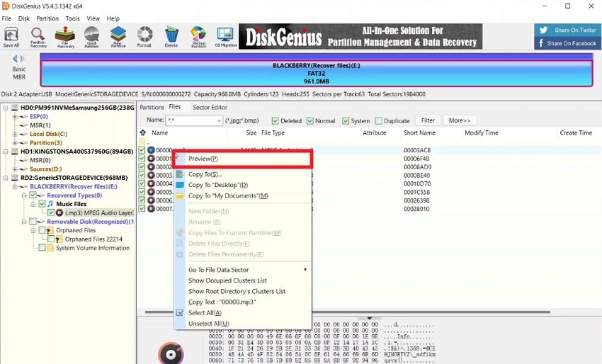
Task: Choose Copy Text : "00000.mp3" option
Action: tap(243, 302)
